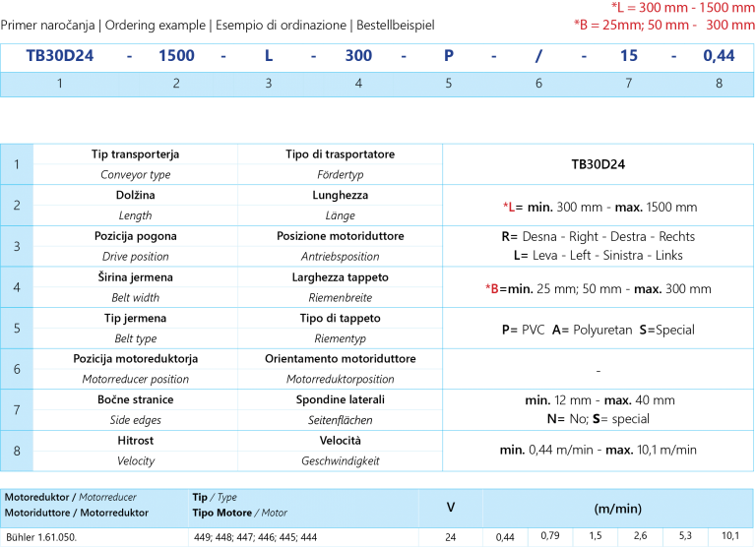
Task: Click position number 6 below the slash
Action: pyautogui.click(x=538, y=84)
